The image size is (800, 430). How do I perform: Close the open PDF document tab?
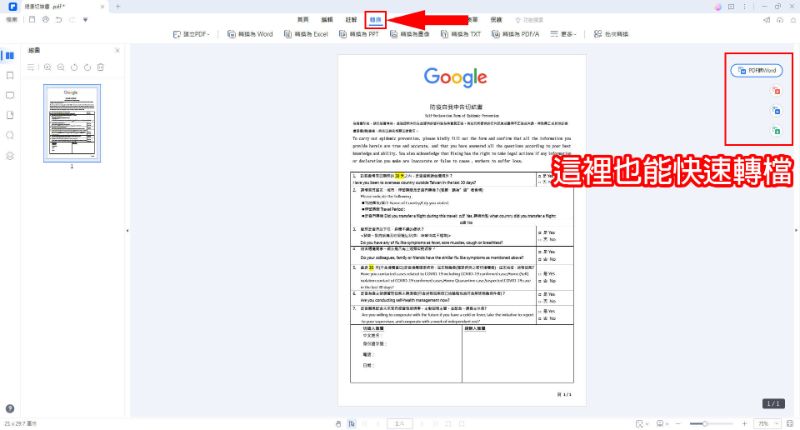pos(102,7)
